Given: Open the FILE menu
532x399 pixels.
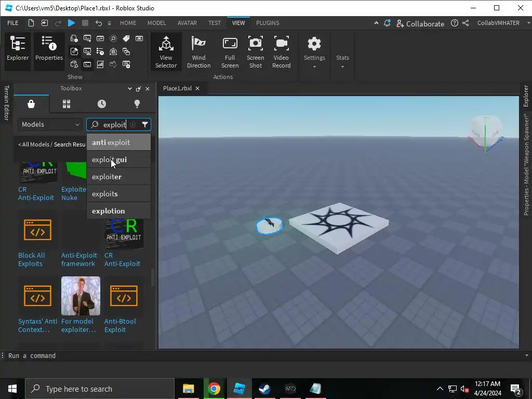Looking at the screenshot, I should [x=13, y=23].
